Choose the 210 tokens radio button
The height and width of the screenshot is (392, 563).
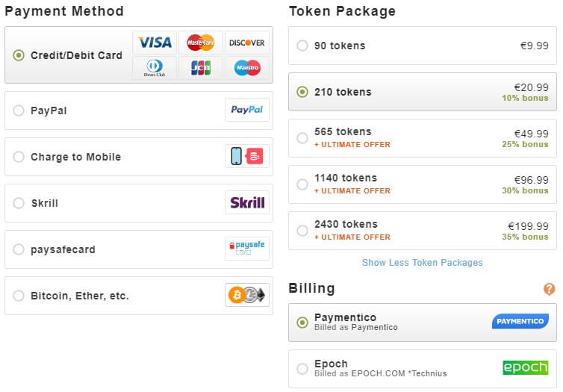tap(302, 92)
